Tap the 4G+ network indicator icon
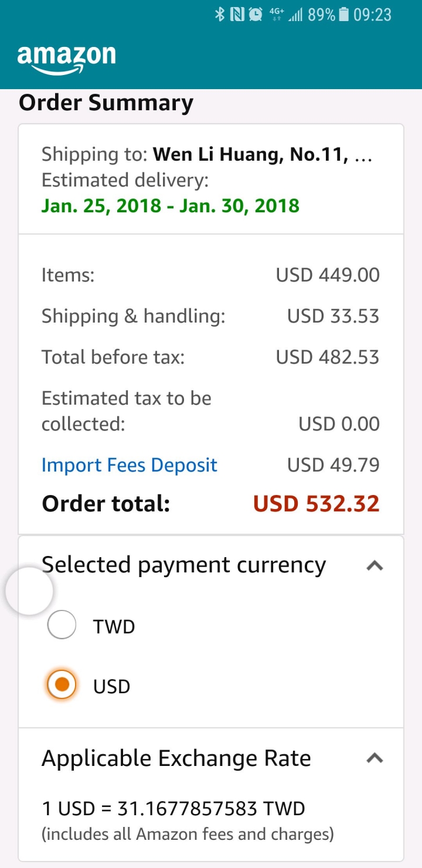Screen dimensions: 422x868 (x=276, y=15)
